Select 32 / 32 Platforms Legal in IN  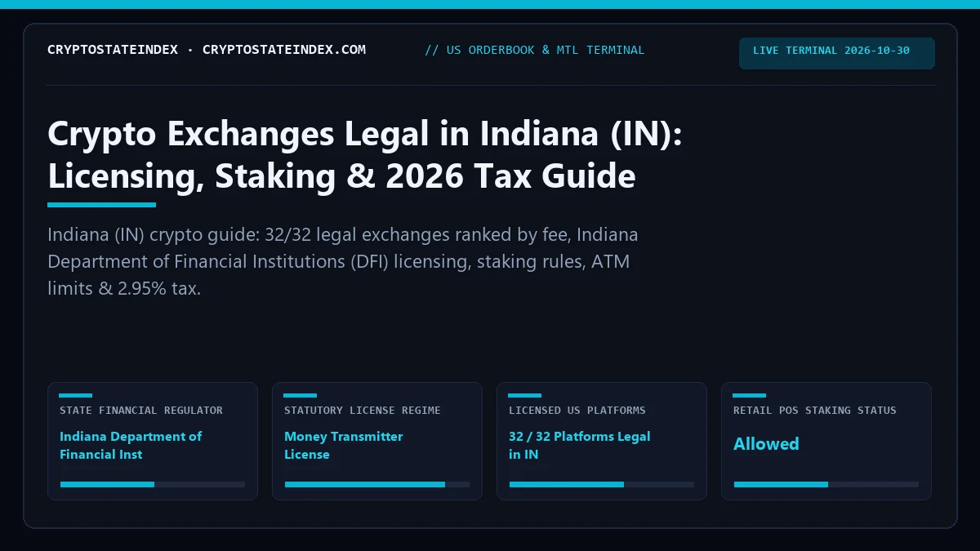tap(580, 445)
